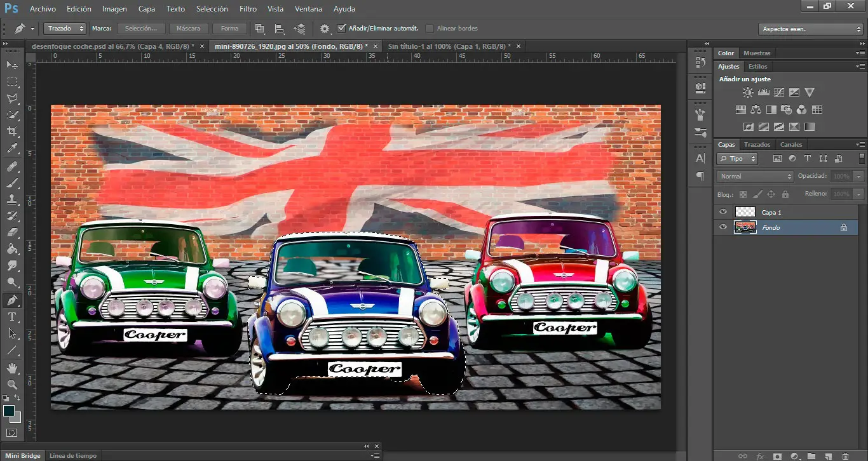The height and width of the screenshot is (461, 868).
Task: Toggle visibility of the Fondo layer
Action: 722,227
